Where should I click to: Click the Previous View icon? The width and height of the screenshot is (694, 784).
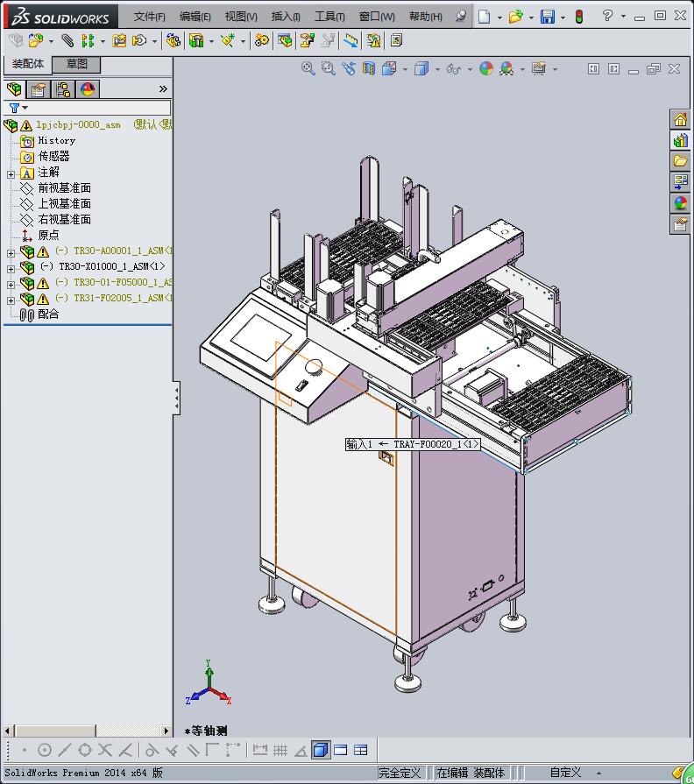pyautogui.click(x=349, y=68)
